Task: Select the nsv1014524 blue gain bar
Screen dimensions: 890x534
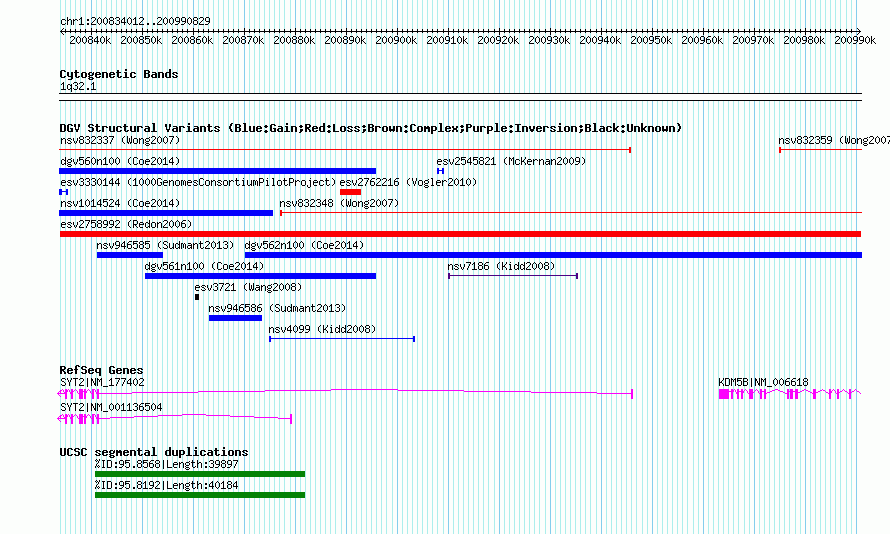Action: (x=166, y=213)
